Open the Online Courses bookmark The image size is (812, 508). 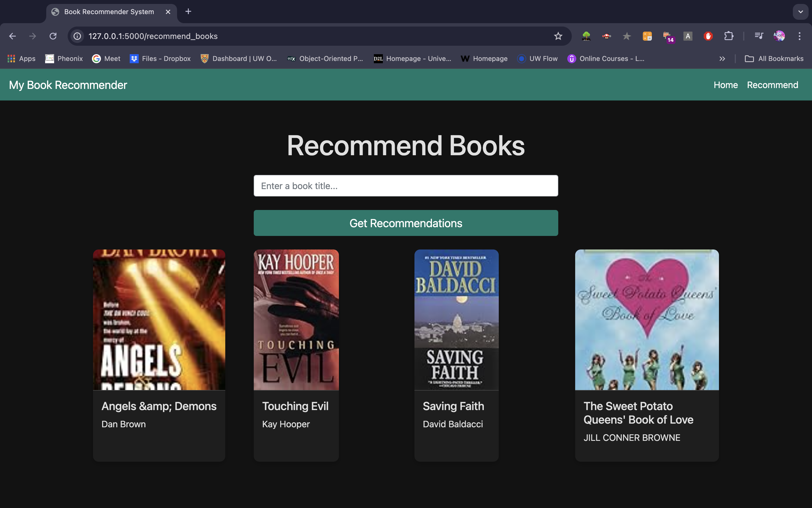click(x=606, y=59)
